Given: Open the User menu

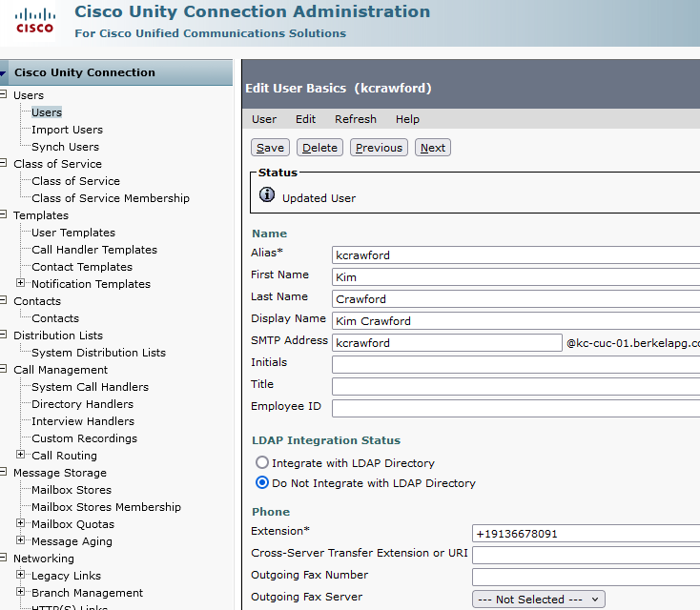Looking at the screenshot, I should coord(264,119).
